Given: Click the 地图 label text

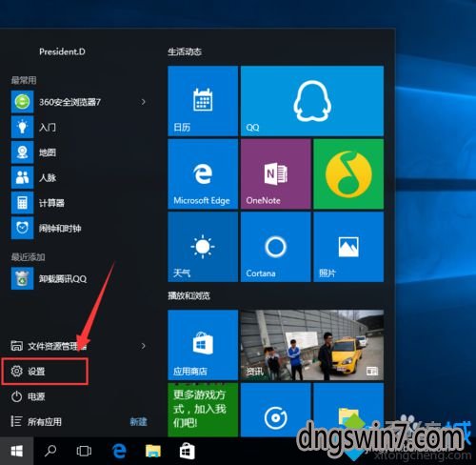Looking at the screenshot, I should click(x=48, y=152).
